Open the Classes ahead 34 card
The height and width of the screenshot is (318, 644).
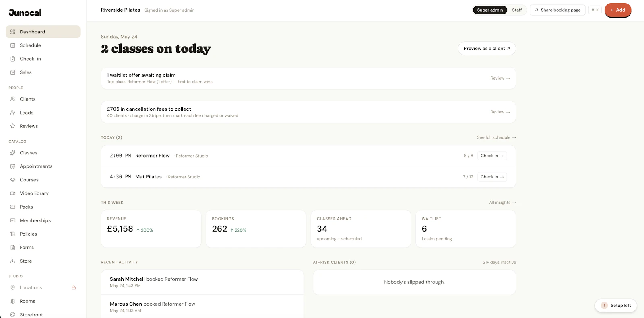(x=361, y=229)
